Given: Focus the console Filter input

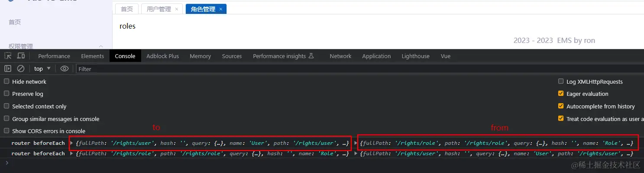Looking at the screenshot, I should click(359, 69).
